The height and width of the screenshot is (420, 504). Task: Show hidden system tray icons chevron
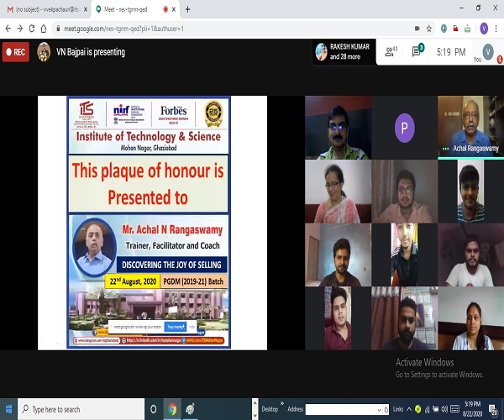tap(409, 409)
